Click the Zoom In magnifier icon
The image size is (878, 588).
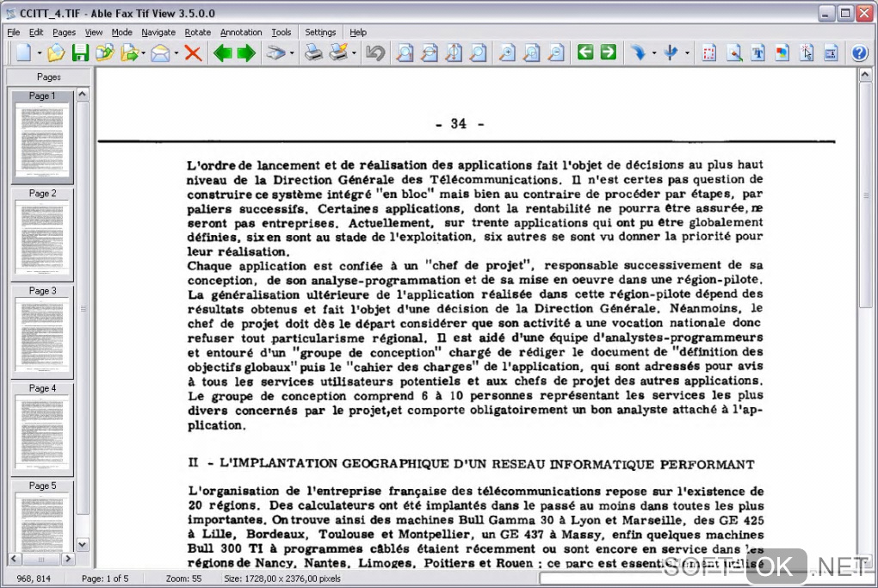coord(507,53)
